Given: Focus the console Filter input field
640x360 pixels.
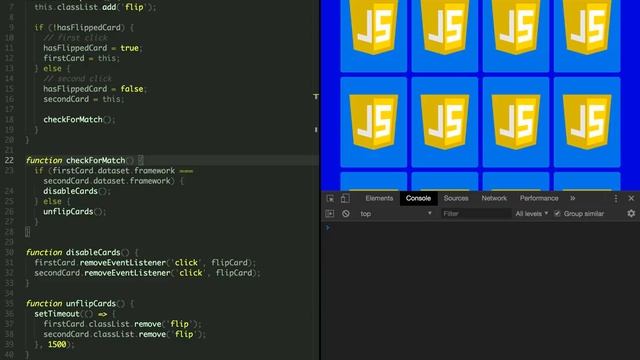Looking at the screenshot, I should [x=476, y=213].
